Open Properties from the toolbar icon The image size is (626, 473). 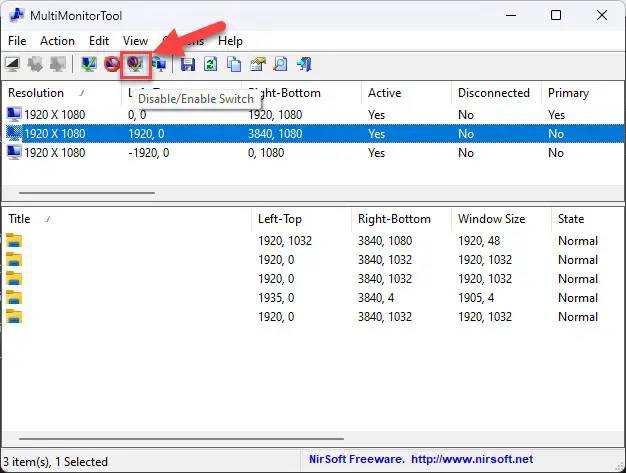(x=257, y=64)
